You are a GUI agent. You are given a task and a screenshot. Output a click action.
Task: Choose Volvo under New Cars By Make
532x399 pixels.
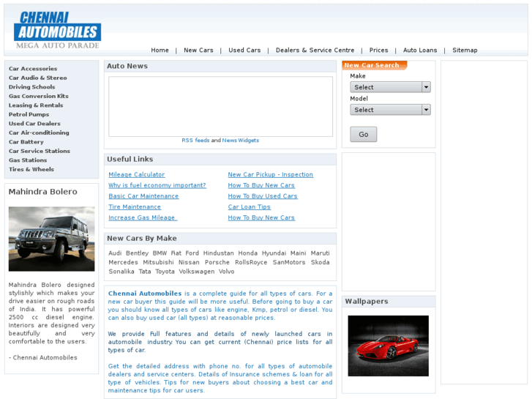coord(226,272)
